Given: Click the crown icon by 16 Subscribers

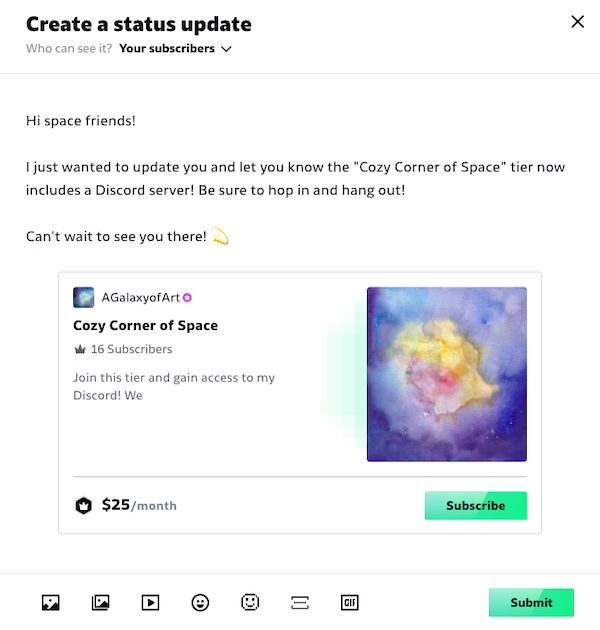Looking at the screenshot, I should (80, 349).
